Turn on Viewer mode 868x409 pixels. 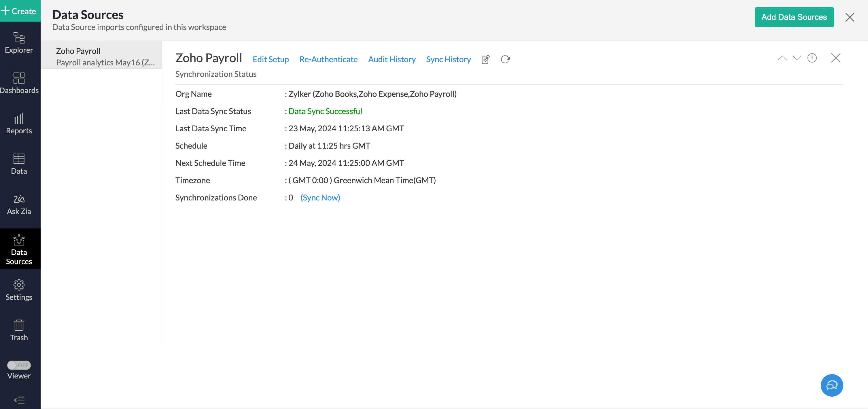(19, 365)
